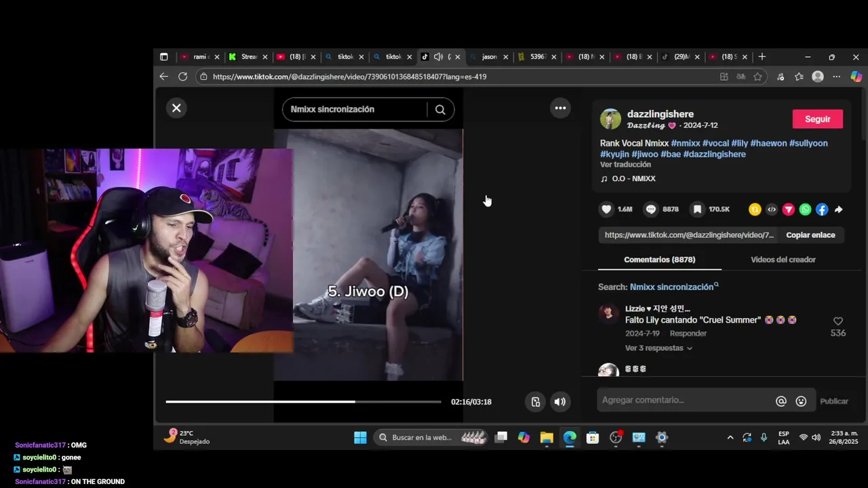
Task: Send video via pink paper-plane icon
Action: point(788,209)
